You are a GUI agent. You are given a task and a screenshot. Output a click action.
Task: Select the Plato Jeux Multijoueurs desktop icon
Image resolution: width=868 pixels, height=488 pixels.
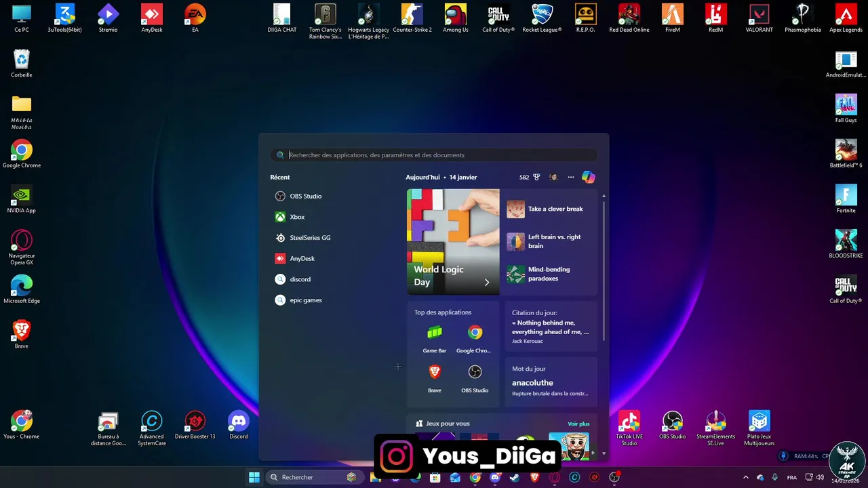[x=759, y=428]
